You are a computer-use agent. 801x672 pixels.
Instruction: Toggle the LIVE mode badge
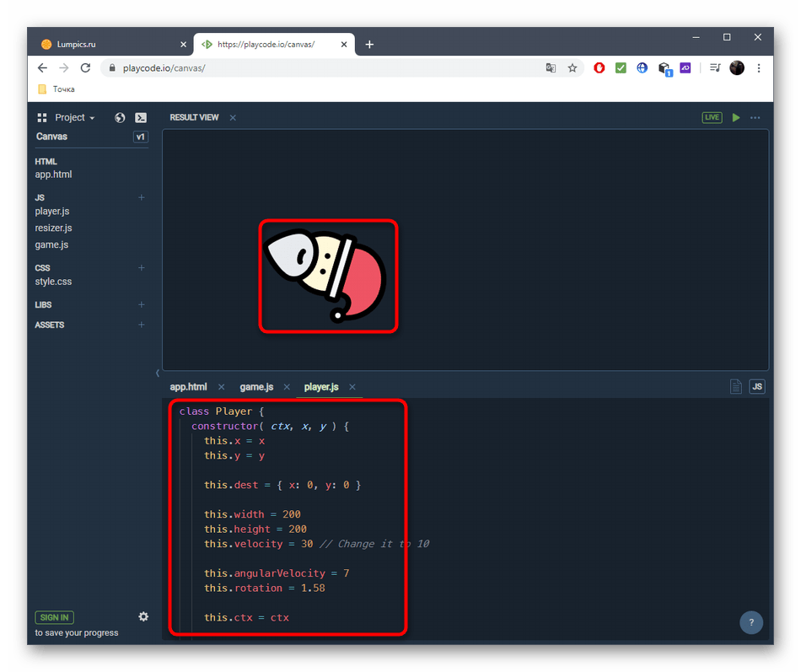pyautogui.click(x=712, y=117)
